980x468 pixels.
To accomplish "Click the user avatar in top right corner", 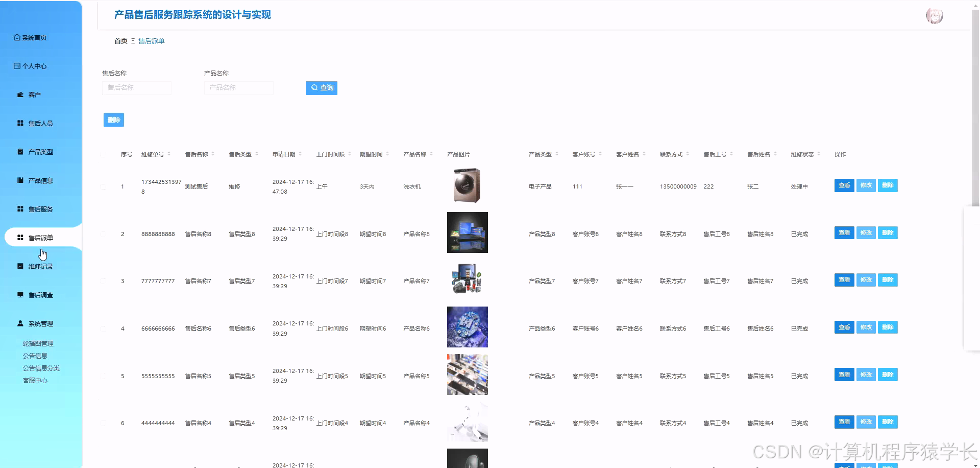I will click(934, 15).
